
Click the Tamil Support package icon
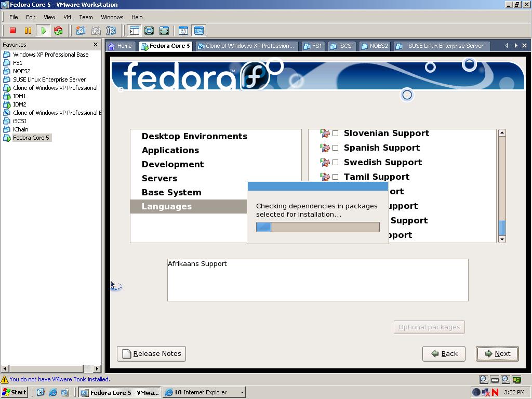(x=325, y=177)
